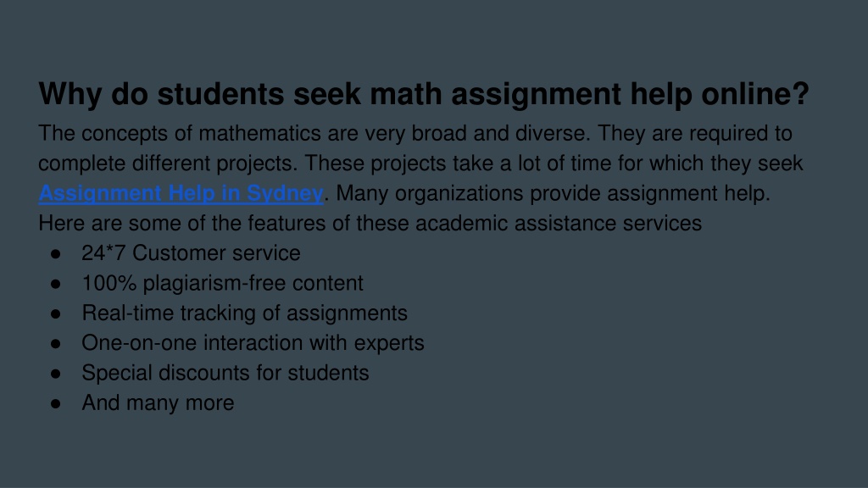868x488 pixels.
Task: Click the bullet dot beside Special discounts
Action: (x=55, y=374)
